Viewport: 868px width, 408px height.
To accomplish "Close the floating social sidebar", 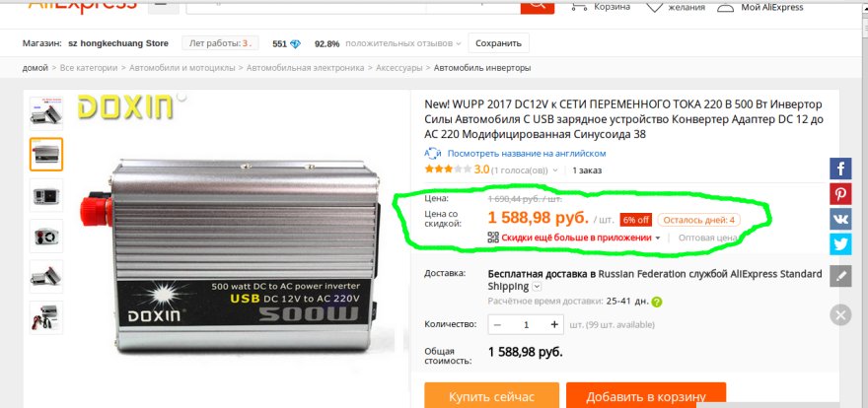I will click(839, 315).
